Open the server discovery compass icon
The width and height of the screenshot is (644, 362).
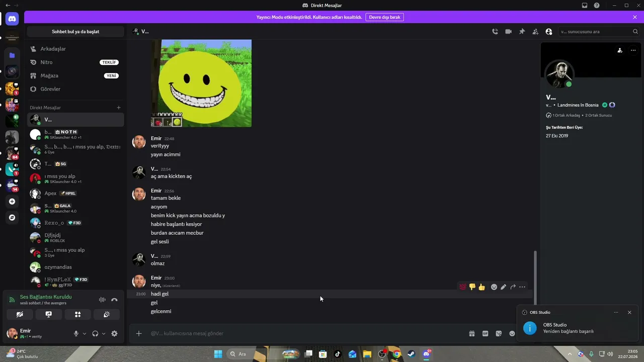(x=12, y=218)
